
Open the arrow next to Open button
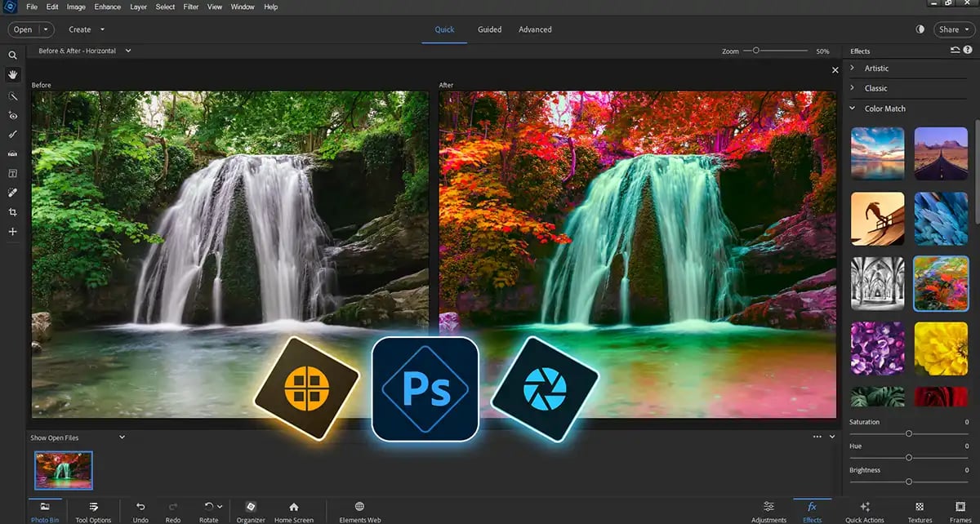click(x=45, y=29)
